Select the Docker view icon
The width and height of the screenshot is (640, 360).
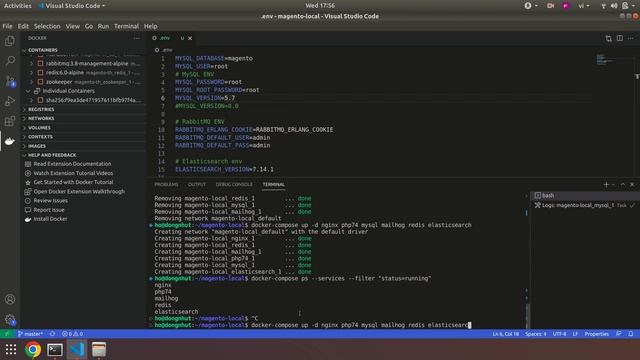tap(10, 141)
